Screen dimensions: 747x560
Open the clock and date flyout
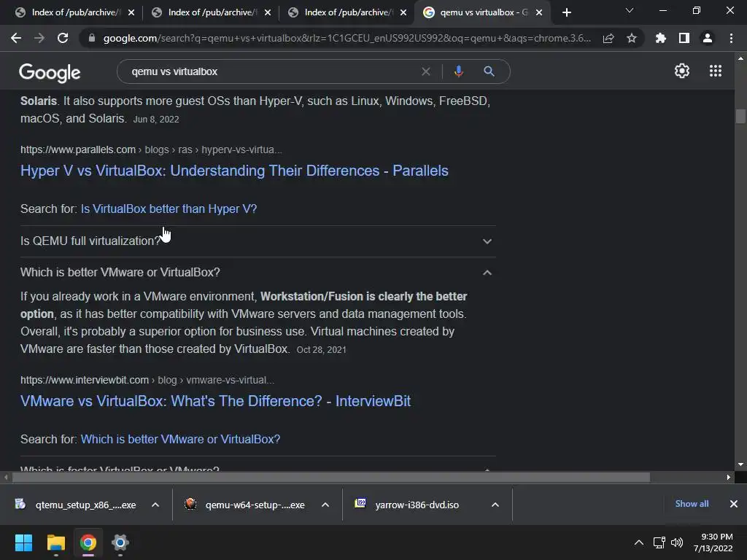pos(713,542)
